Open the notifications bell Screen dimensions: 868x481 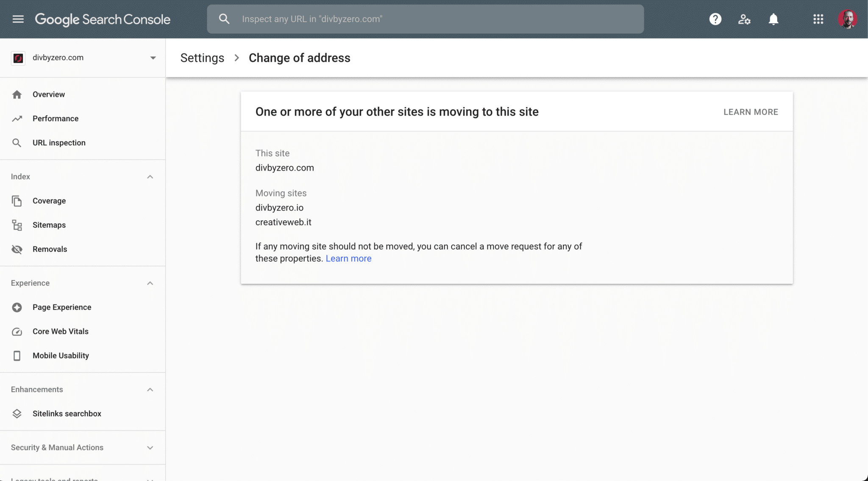click(773, 19)
